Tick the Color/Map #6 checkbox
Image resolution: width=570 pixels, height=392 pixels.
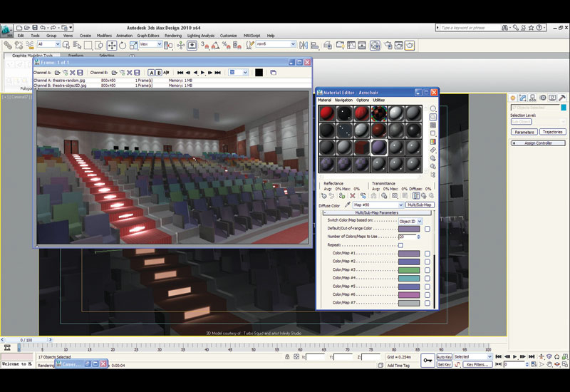coord(427,295)
